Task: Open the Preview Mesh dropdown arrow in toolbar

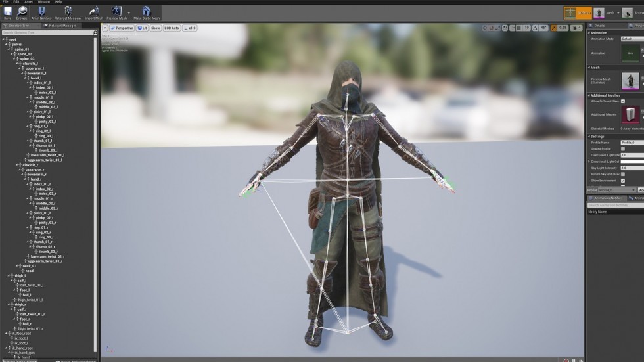Action: (x=129, y=12)
